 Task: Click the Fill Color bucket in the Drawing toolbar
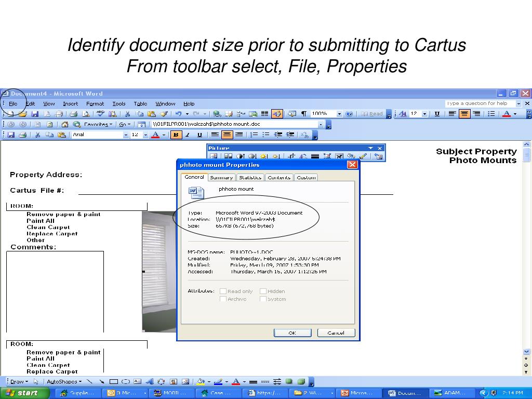[x=201, y=382]
